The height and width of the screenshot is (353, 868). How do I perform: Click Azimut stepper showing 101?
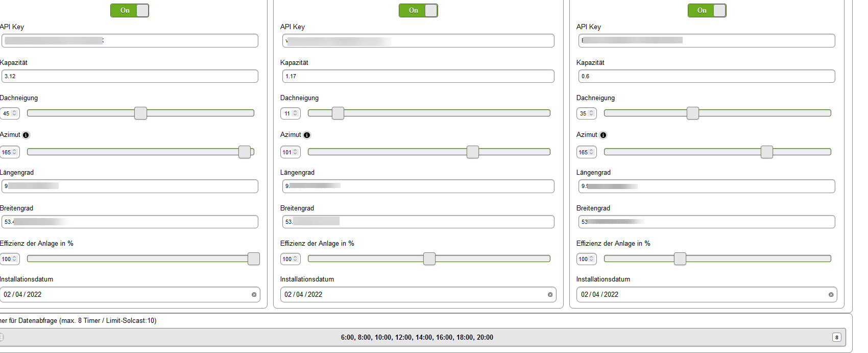(291, 152)
